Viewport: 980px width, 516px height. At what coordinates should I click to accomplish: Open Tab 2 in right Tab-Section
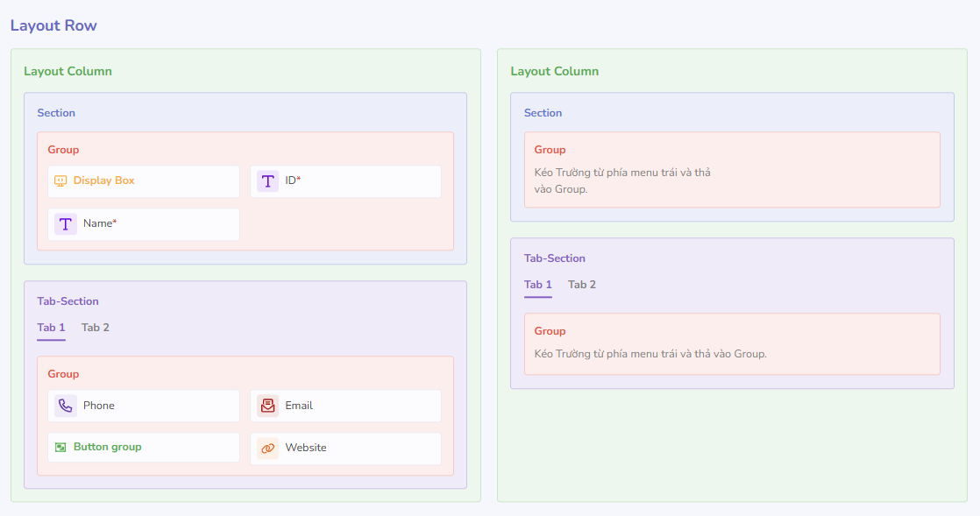pos(582,285)
